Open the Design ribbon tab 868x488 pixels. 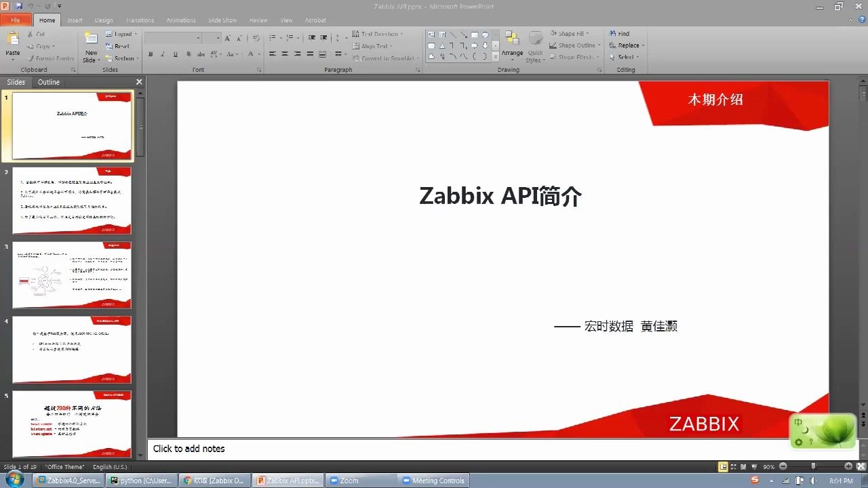(x=104, y=20)
